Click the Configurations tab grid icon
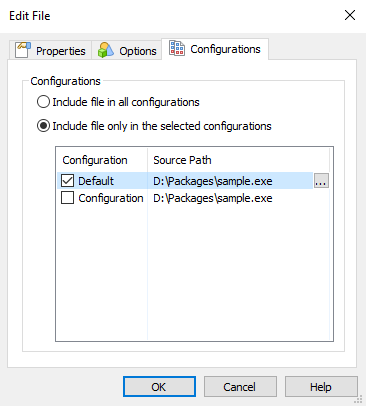 [177, 48]
